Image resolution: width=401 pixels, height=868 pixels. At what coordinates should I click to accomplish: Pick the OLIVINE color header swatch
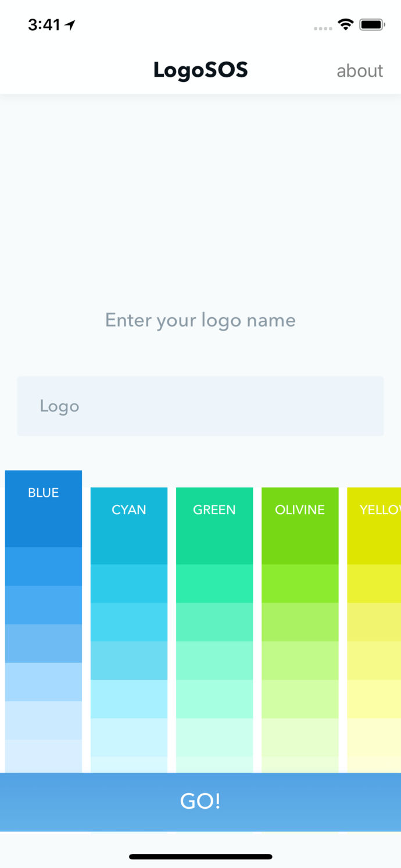[300, 525]
